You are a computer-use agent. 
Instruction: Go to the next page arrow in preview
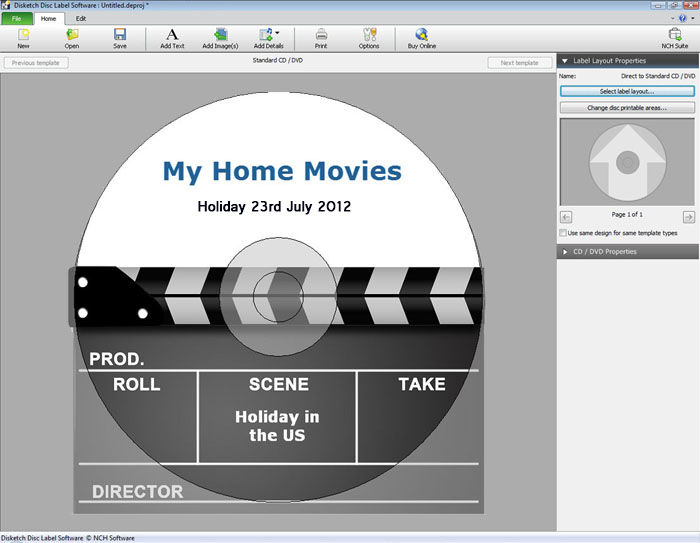coord(688,216)
